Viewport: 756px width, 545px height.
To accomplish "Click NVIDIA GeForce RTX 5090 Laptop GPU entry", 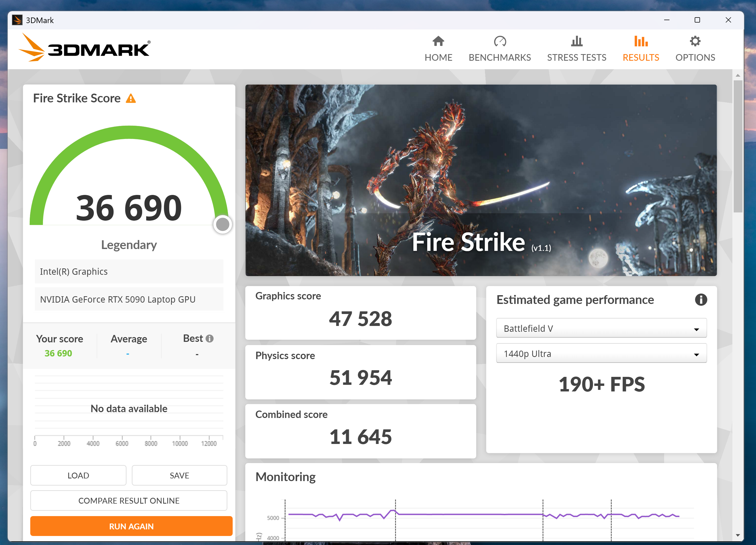I will [x=129, y=299].
